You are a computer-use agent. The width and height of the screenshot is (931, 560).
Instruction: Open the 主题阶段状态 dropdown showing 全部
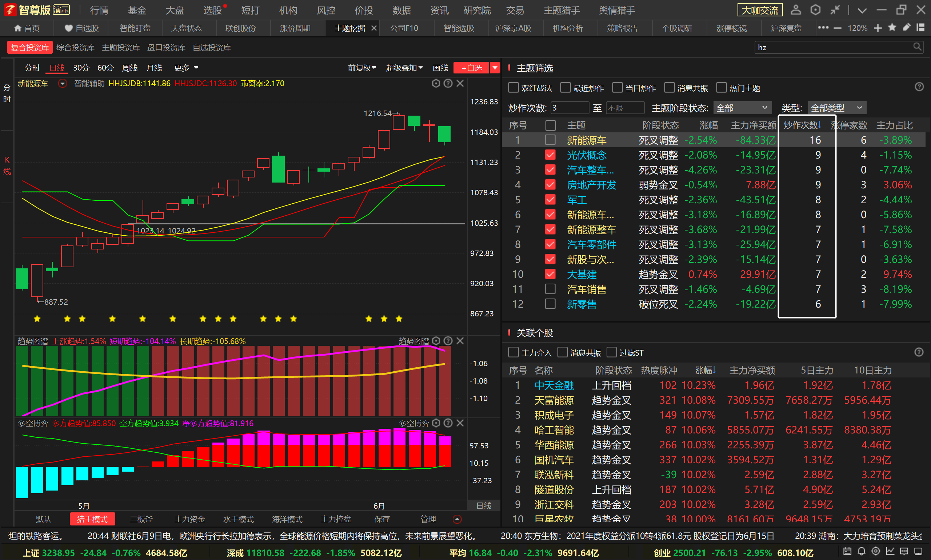[742, 108]
